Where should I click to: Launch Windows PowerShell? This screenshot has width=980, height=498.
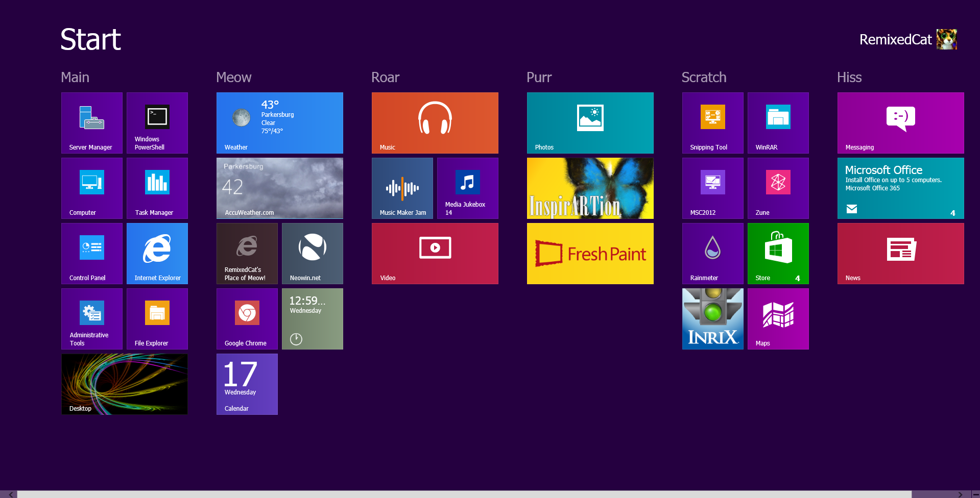[x=157, y=122]
